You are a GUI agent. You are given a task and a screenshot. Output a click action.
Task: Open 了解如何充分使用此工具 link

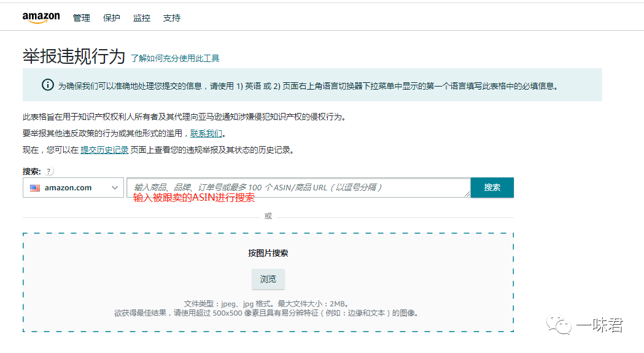pyautogui.click(x=175, y=58)
